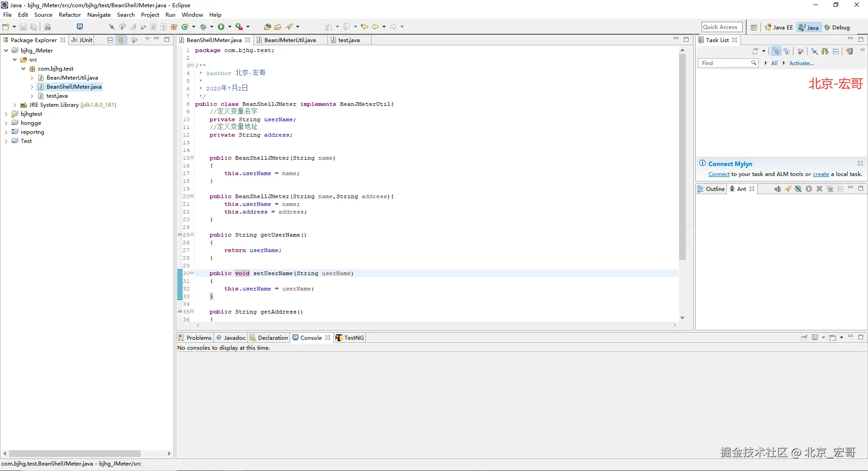Image resolution: width=868 pixels, height=471 pixels.
Task: Click the Skip All Breakpoints icon in toolbar
Action: click(x=112, y=27)
